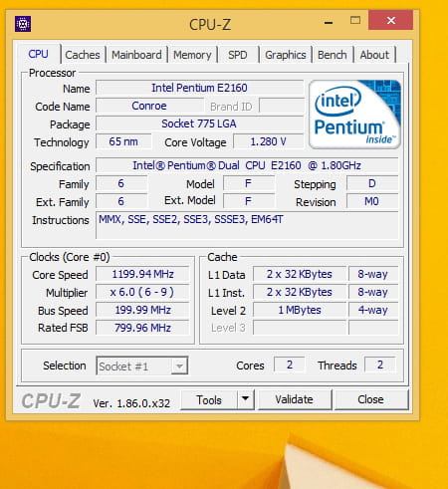
Task: Click the Tools button
Action: click(x=209, y=399)
